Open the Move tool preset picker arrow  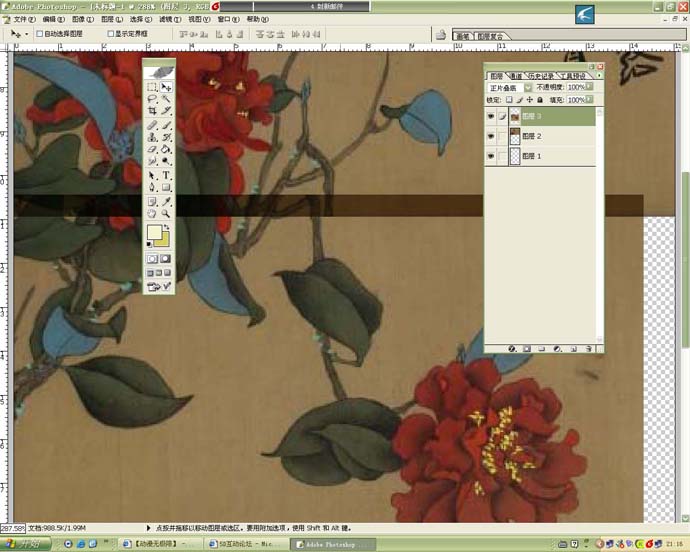coord(26,34)
